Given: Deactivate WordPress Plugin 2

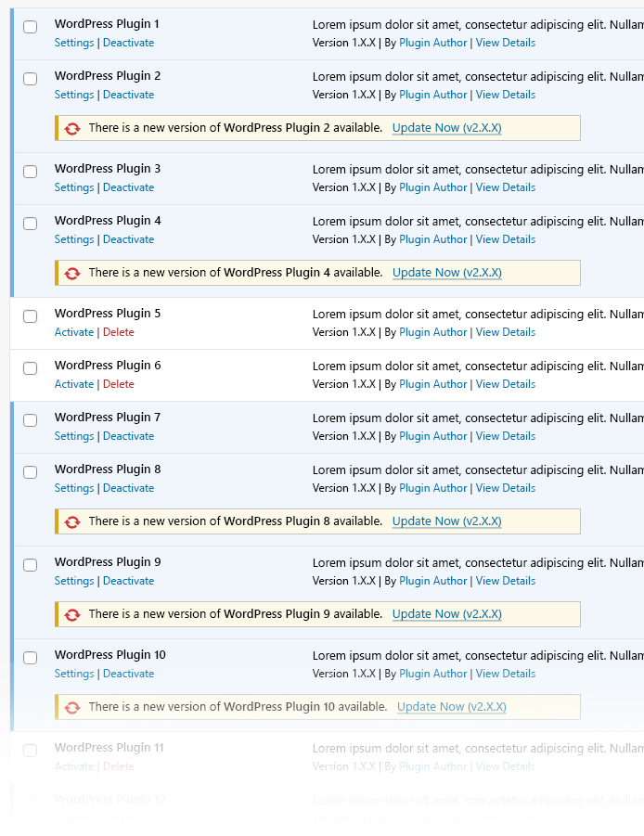Looking at the screenshot, I should coord(128,95).
